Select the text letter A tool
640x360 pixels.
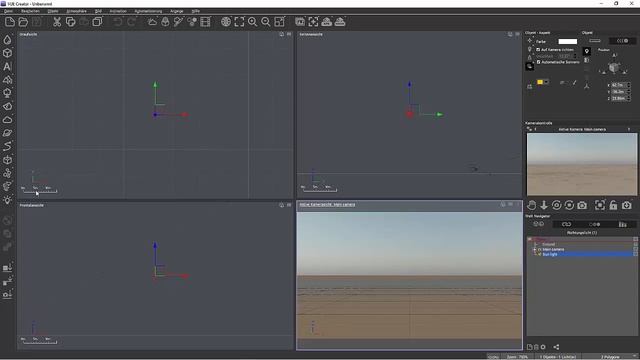pyautogui.click(x=7, y=66)
